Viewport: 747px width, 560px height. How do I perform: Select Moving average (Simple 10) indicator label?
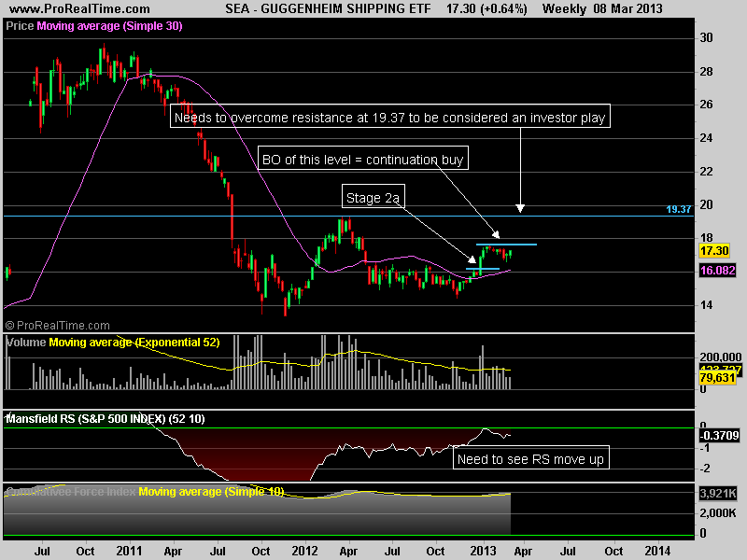(x=211, y=492)
